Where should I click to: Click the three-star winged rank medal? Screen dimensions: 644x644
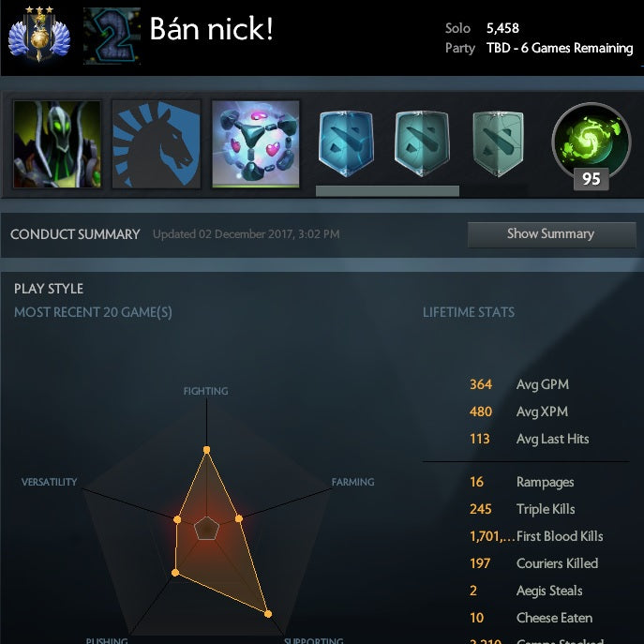pos(39,35)
